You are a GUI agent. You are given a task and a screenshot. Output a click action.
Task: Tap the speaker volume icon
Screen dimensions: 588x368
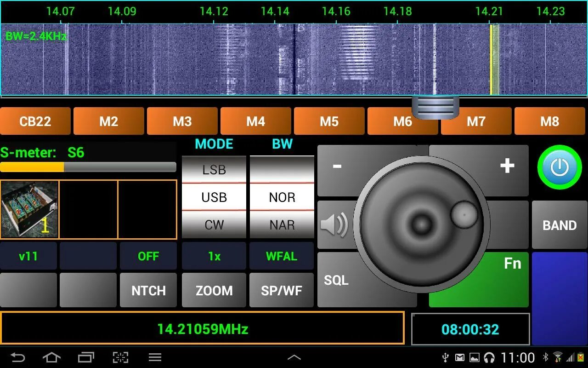[x=334, y=225]
